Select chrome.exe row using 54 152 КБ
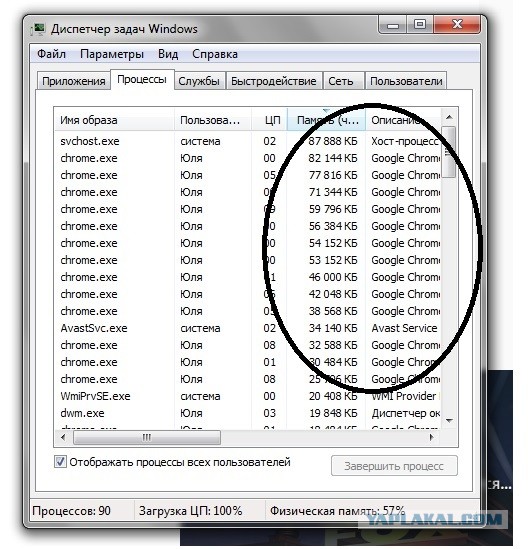528x549 pixels. click(x=248, y=243)
